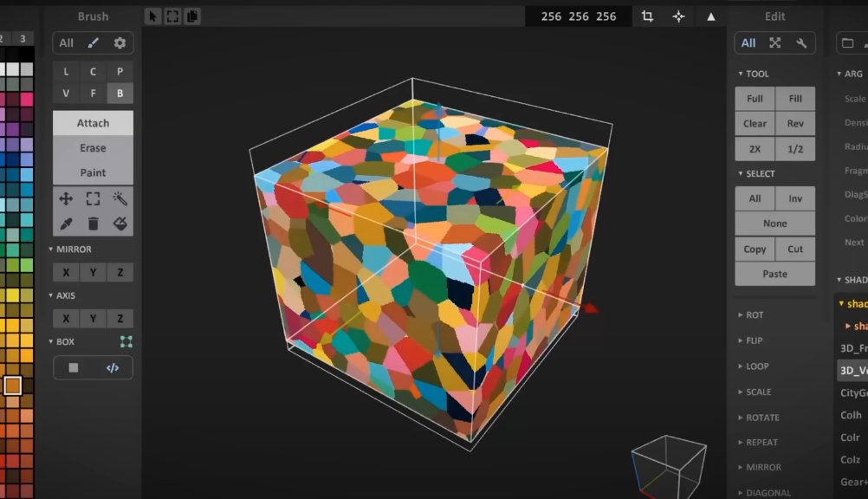Click the crop model size icon
The image size is (868, 499).
click(x=647, y=16)
